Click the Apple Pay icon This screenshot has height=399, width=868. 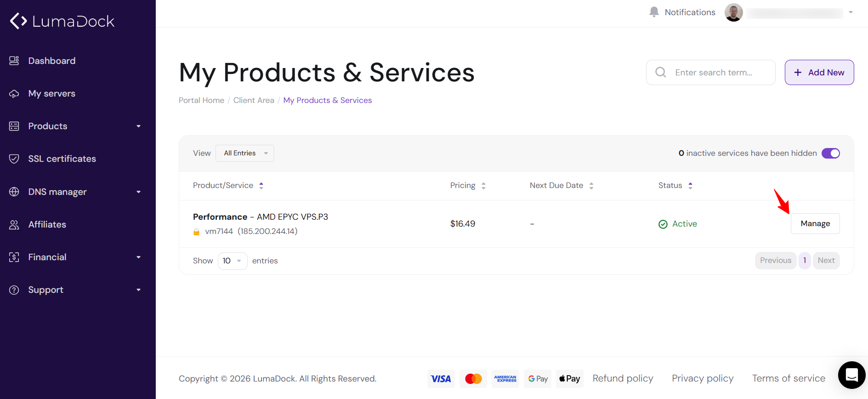570,379
